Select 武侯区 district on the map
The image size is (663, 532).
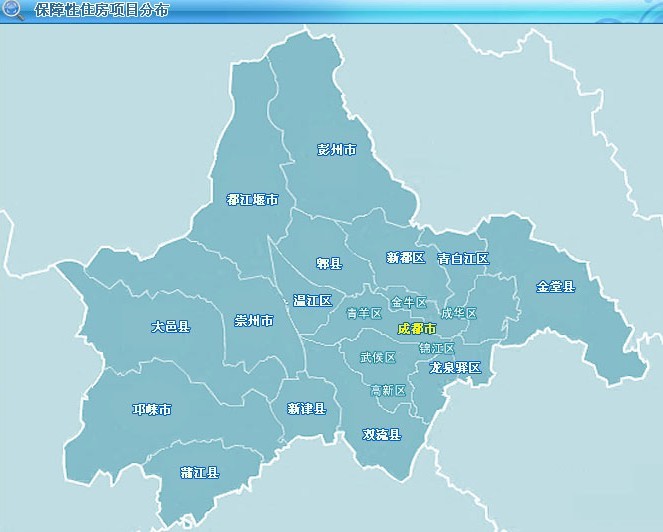click(378, 357)
